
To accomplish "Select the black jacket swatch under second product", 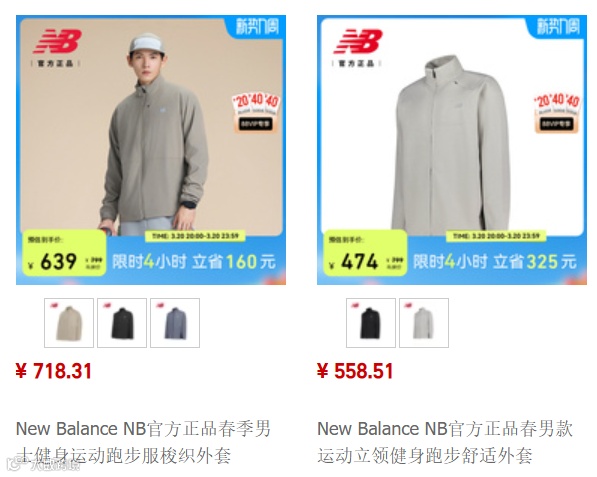I will point(371,323).
